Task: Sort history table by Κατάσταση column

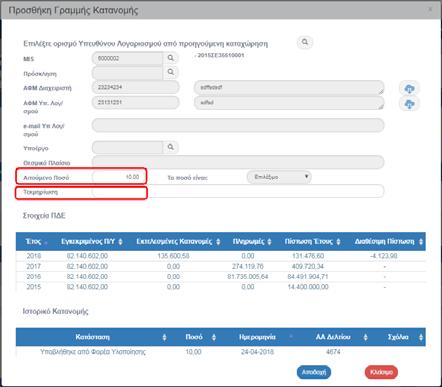Action: click(x=93, y=337)
